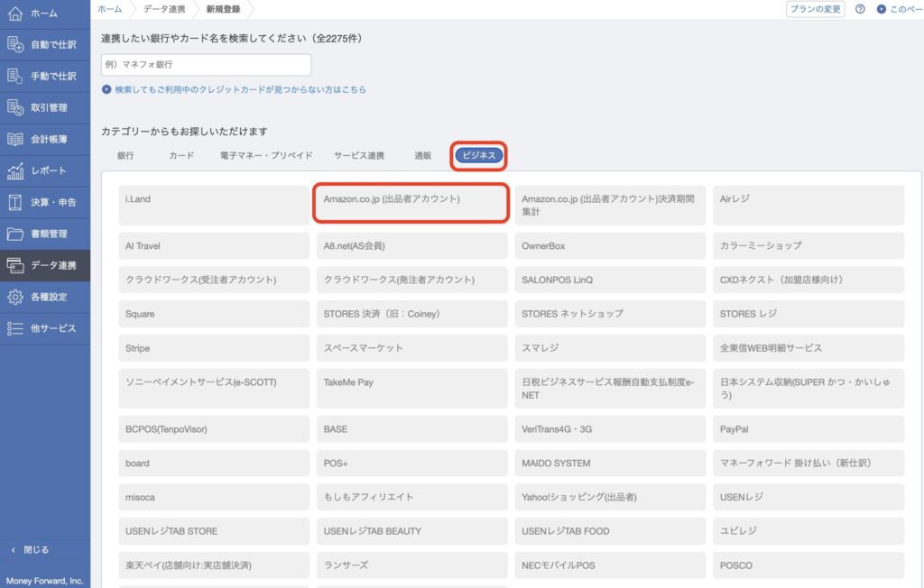Click the 自動で仕訳 sidebar icon
The height and width of the screenshot is (588, 924).
15,44
